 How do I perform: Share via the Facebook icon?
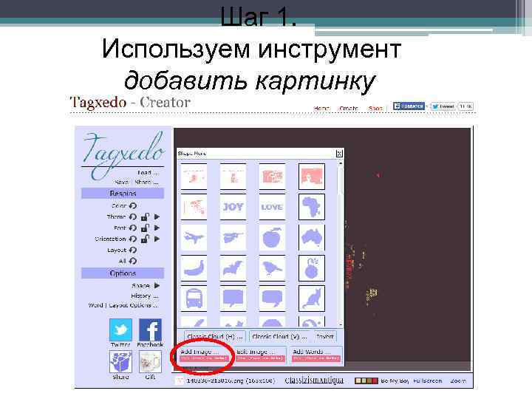tap(150, 330)
